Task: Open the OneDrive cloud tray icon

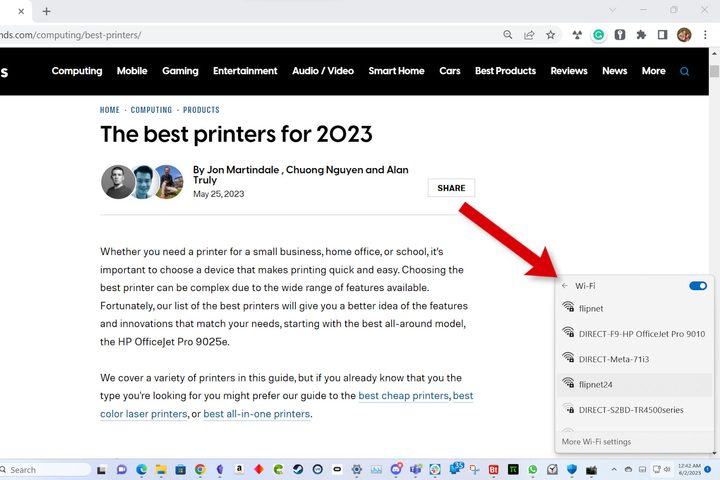Action: [628, 469]
